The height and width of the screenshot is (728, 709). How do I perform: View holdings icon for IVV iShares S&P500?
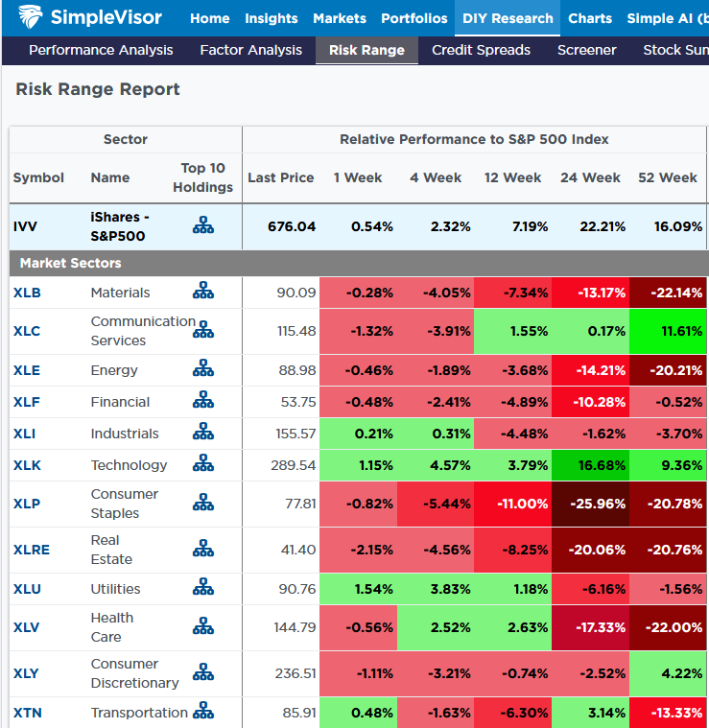pyautogui.click(x=202, y=226)
